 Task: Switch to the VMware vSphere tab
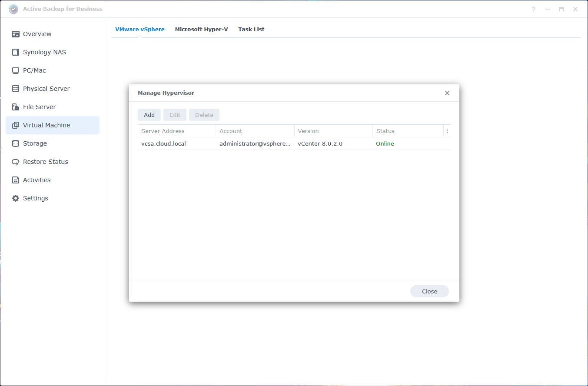coord(140,30)
